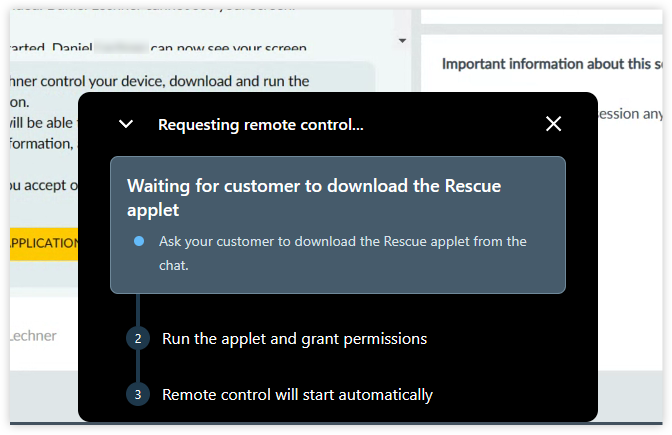Viewport: 672px width, 435px height.
Task: Click the connector line between steps
Action: [138, 310]
